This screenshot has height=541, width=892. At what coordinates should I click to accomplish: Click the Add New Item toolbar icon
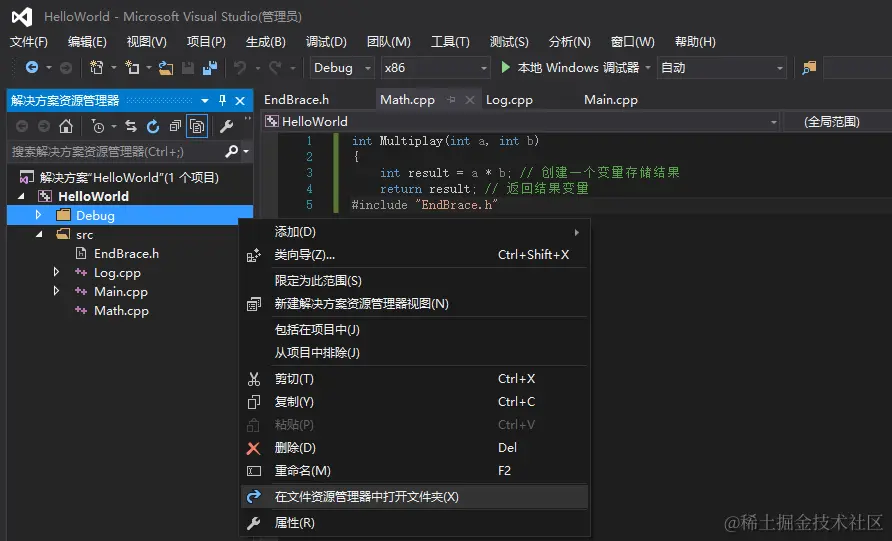tap(132, 68)
